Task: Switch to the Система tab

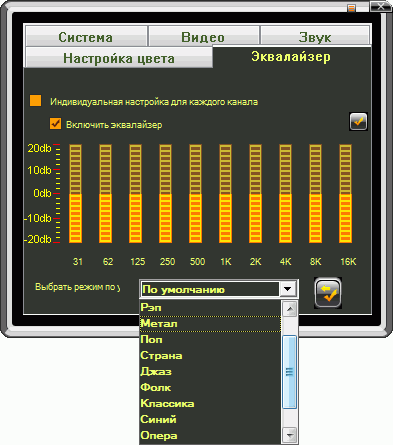Action: (x=86, y=36)
